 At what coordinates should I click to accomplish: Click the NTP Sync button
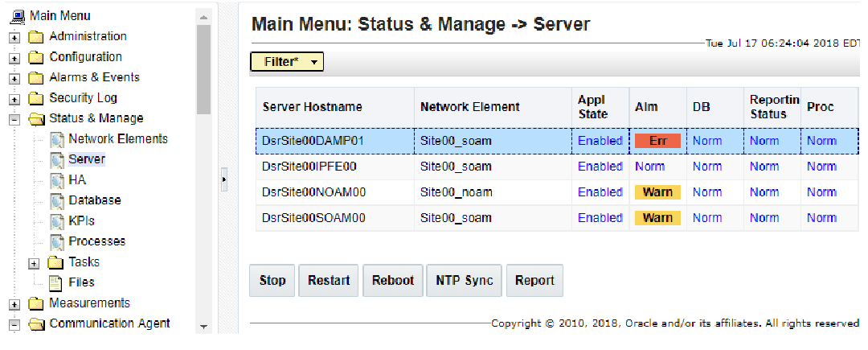465,280
